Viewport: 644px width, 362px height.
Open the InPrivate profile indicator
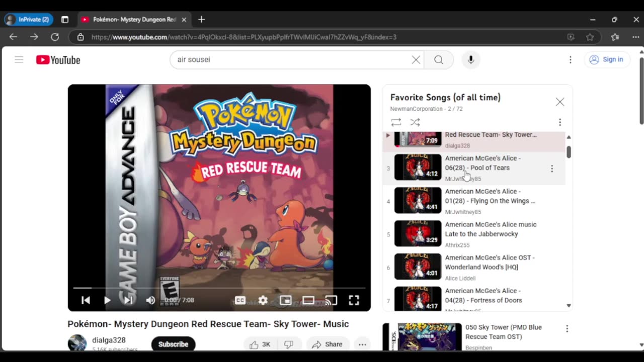click(x=28, y=20)
